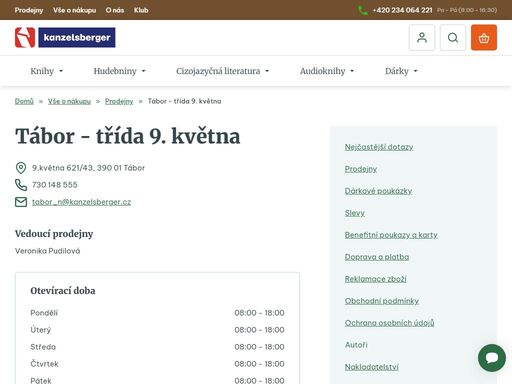
Task: Open Nakladatelství sidebar link
Action: point(371,367)
